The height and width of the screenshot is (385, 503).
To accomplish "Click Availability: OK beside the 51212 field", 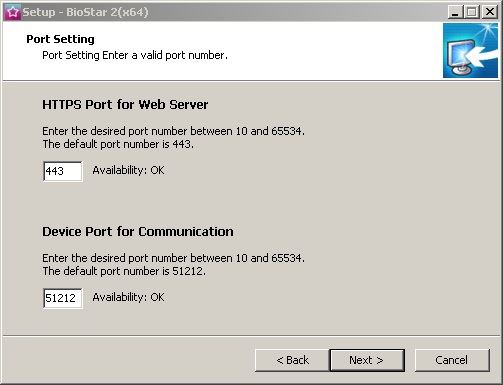I will click(x=128, y=297).
